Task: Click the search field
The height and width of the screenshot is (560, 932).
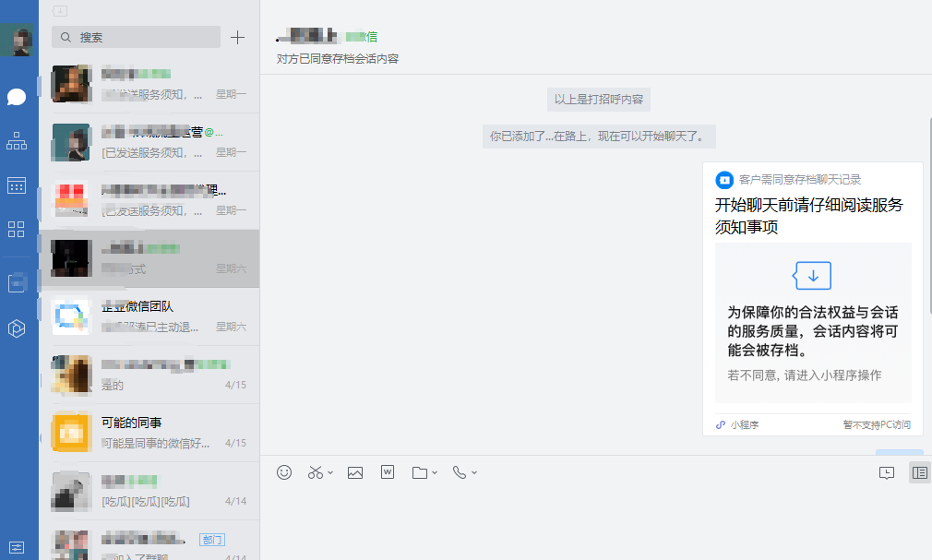Action: (137, 38)
